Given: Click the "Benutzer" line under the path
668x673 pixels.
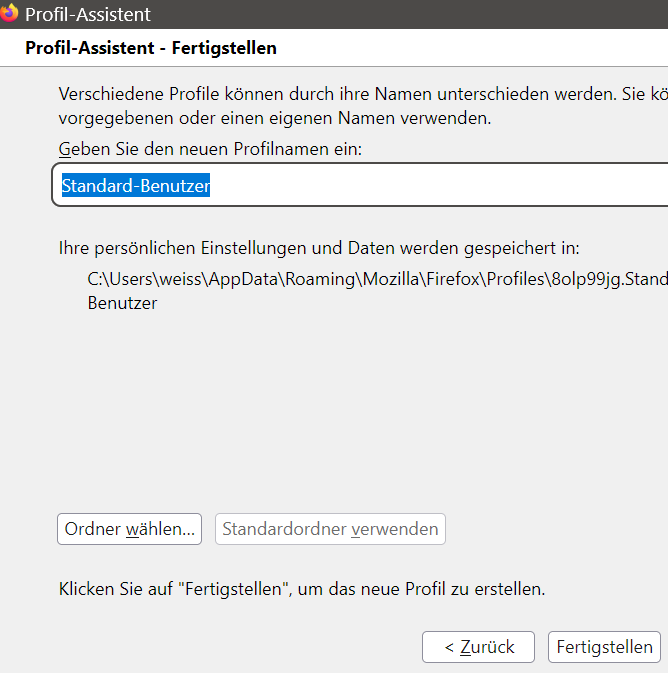Looking at the screenshot, I should (122, 303).
